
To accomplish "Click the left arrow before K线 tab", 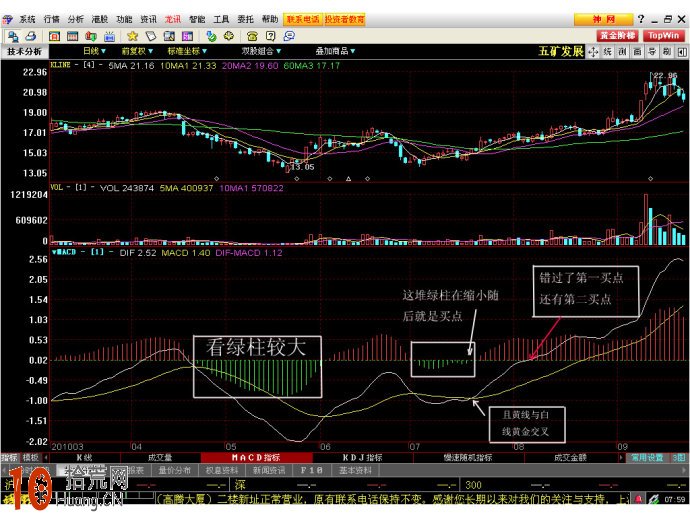I will pyautogui.click(x=46, y=458).
